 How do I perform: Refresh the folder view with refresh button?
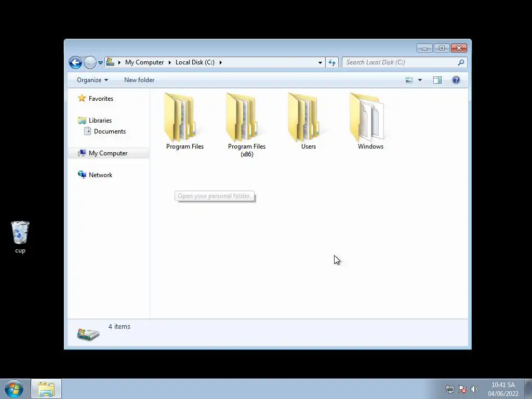[332, 62]
